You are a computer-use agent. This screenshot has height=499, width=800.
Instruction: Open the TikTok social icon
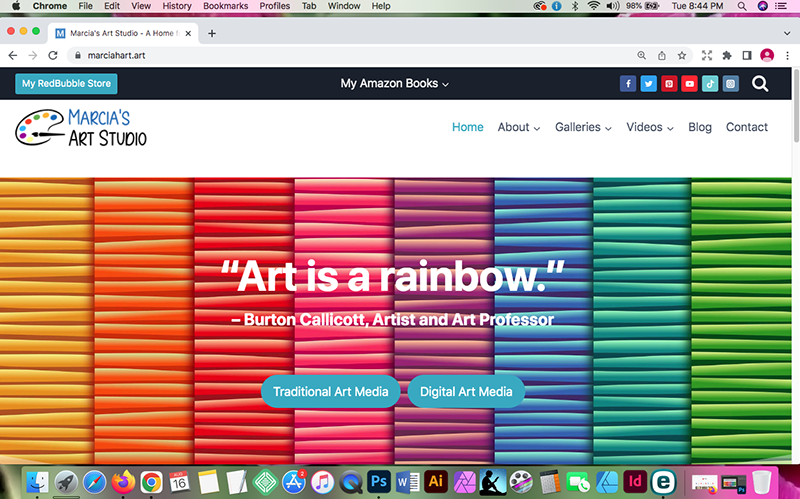point(710,84)
